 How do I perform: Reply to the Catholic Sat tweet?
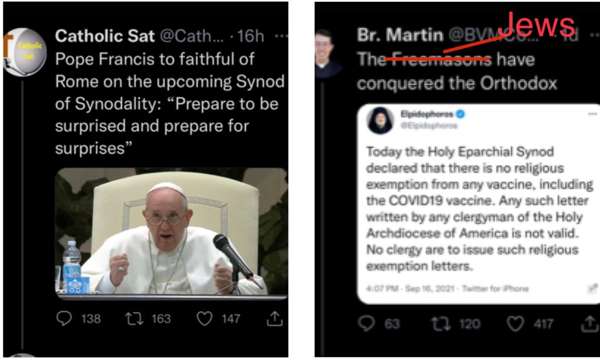pyautogui.click(x=64, y=318)
